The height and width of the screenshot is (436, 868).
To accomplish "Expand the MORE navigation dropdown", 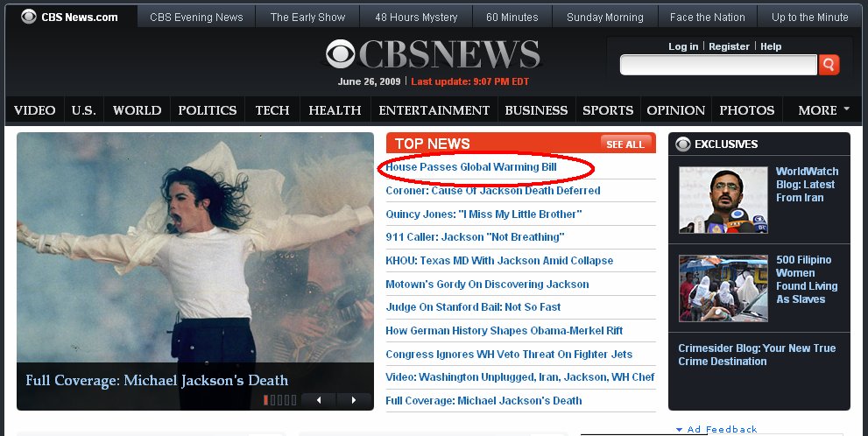I will (823, 110).
